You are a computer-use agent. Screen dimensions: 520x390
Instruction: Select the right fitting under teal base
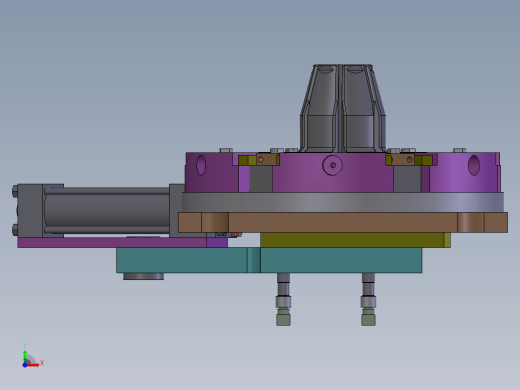(368, 299)
